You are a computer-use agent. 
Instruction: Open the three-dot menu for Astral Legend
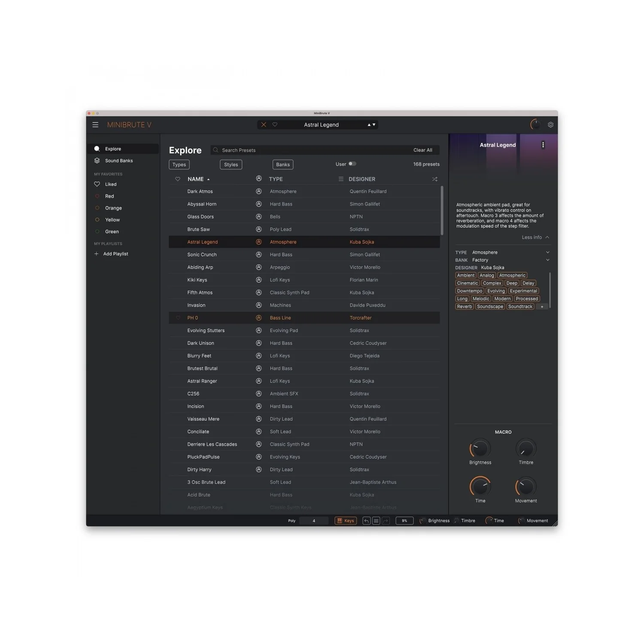point(543,145)
